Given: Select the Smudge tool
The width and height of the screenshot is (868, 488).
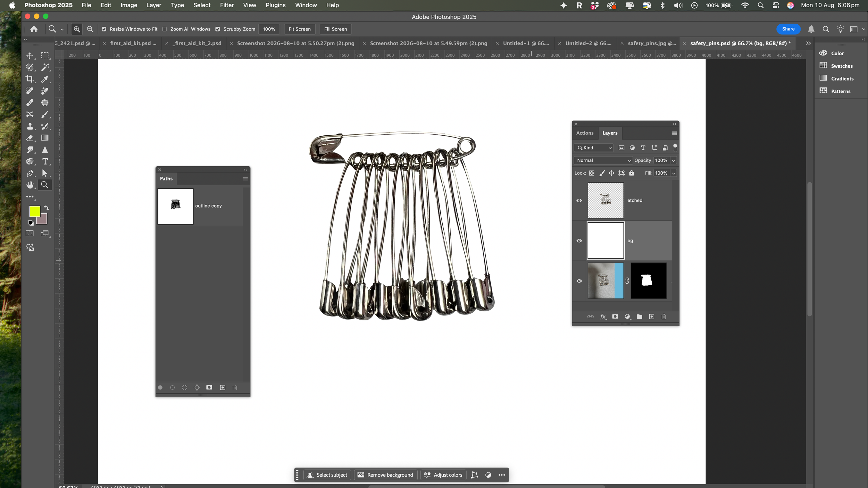Looking at the screenshot, I should pos(30,150).
